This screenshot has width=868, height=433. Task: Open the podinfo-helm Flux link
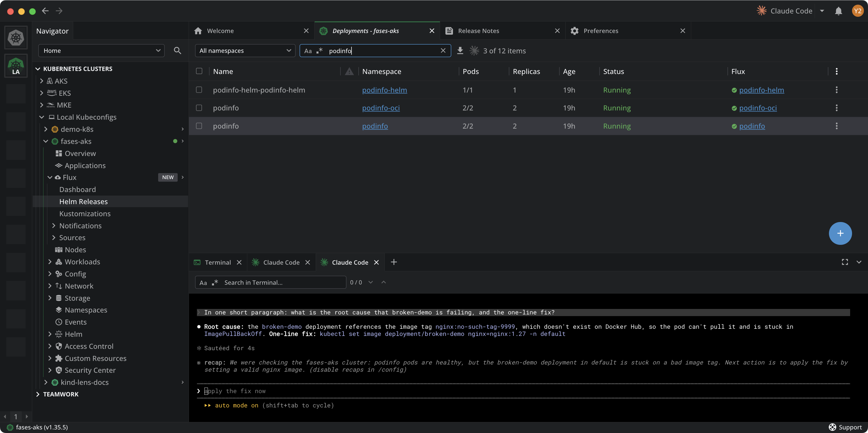click(x=762, y=90)
